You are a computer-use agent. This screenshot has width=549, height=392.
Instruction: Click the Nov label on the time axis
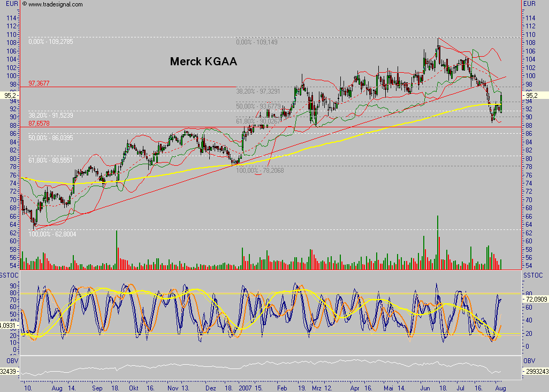pyautogui.click(x=173, y=388)
